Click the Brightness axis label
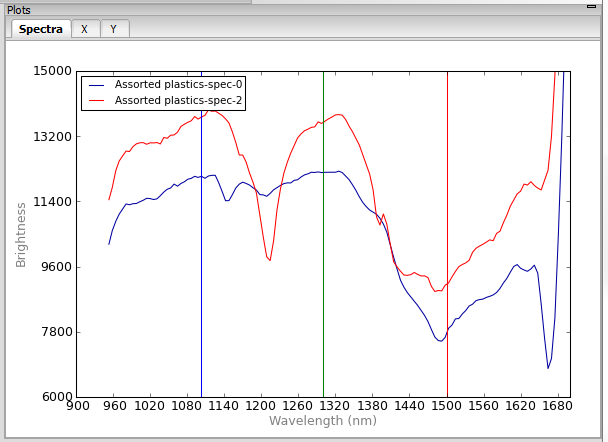608x442 pixels. [21, 235]
